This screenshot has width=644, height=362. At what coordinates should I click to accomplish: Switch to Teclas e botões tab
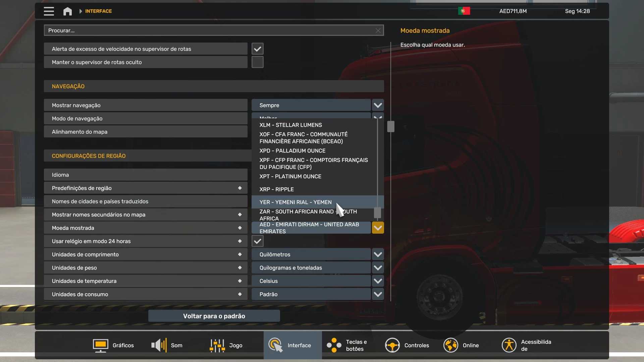tap(351, 345)
